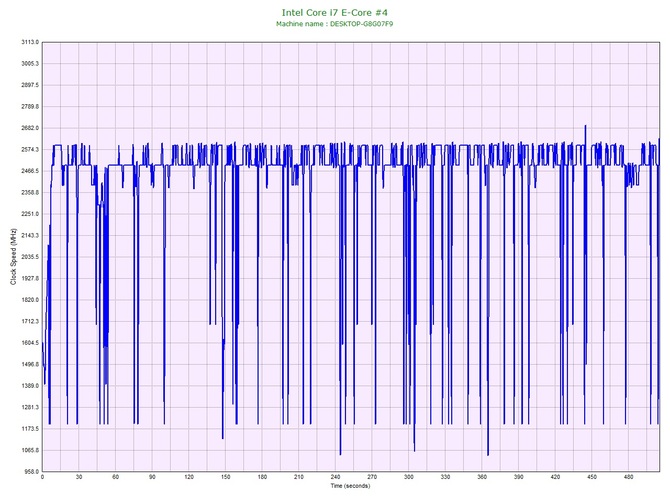Click the 60 seconds x-axis tick label
Image resolution: width=670 pixels, height=503 pixels.
pos(115,477)
